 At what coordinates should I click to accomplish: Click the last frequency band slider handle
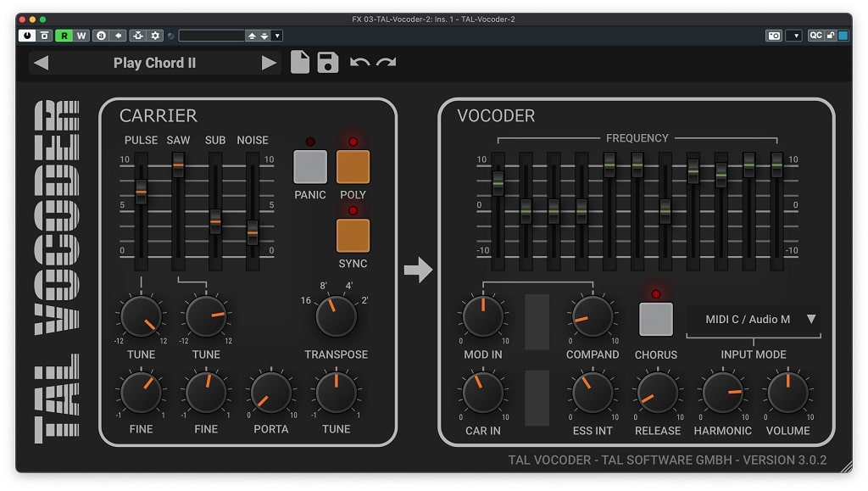pos(776,165)
